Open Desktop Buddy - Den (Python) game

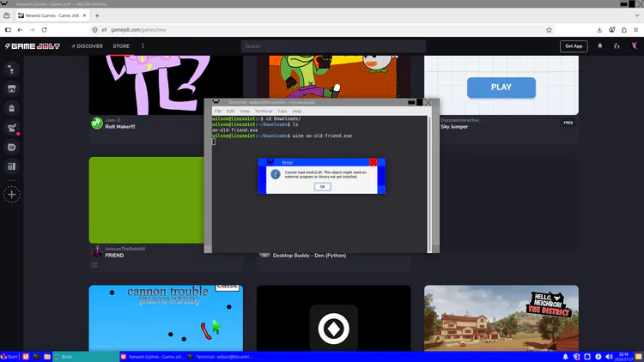coord(309,256)
